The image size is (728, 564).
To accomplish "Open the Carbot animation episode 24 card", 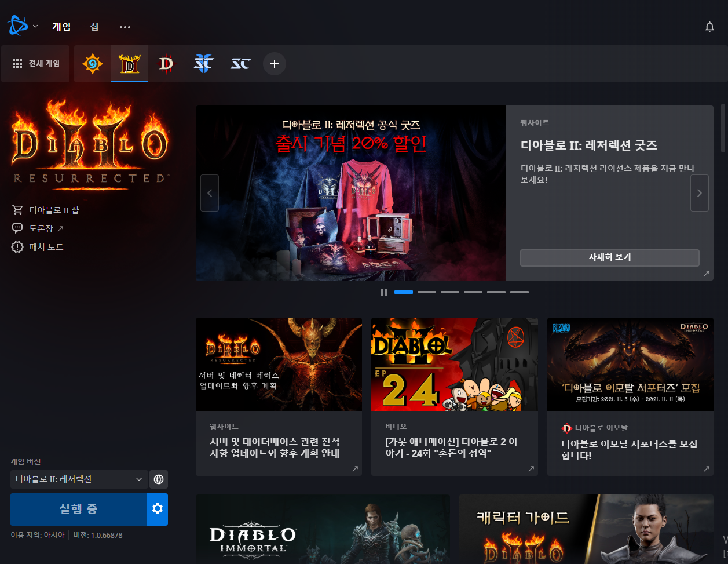I will point(455,396).
